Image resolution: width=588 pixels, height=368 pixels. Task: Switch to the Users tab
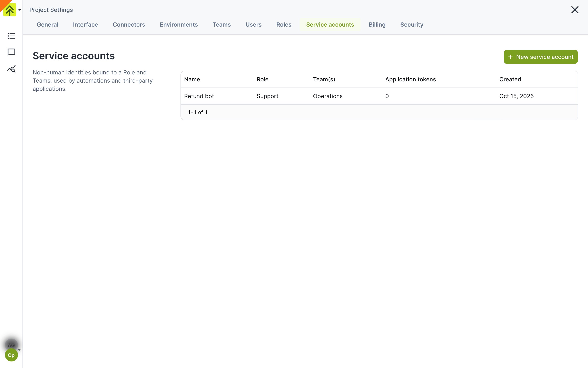(253, 25)
